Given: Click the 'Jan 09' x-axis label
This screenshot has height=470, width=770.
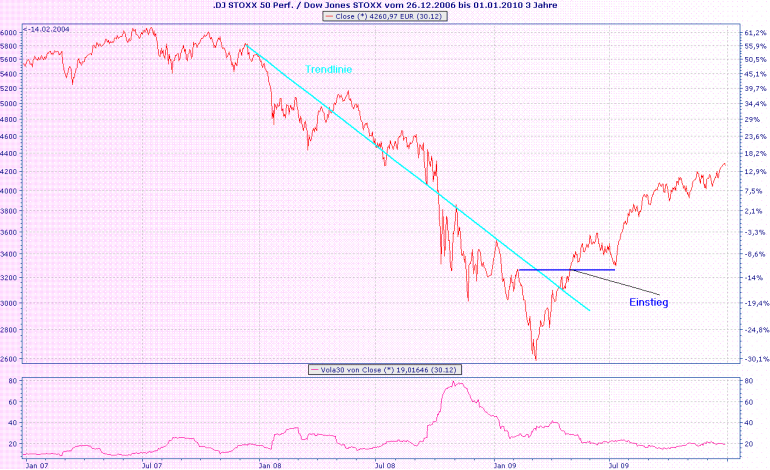Looking at the screenshot, I should [x=504, y=465].
